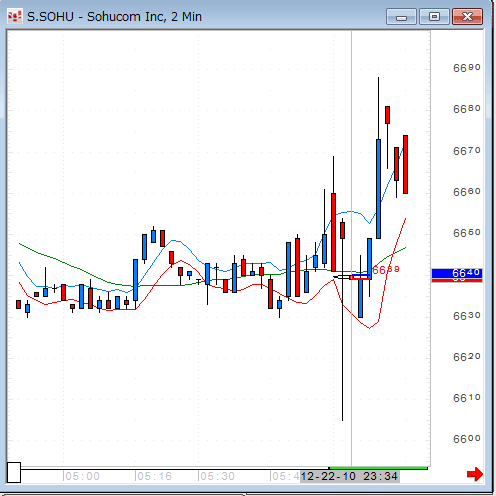
Task: Click the 05:00 time axis label
Action: (x=82, y=476)
